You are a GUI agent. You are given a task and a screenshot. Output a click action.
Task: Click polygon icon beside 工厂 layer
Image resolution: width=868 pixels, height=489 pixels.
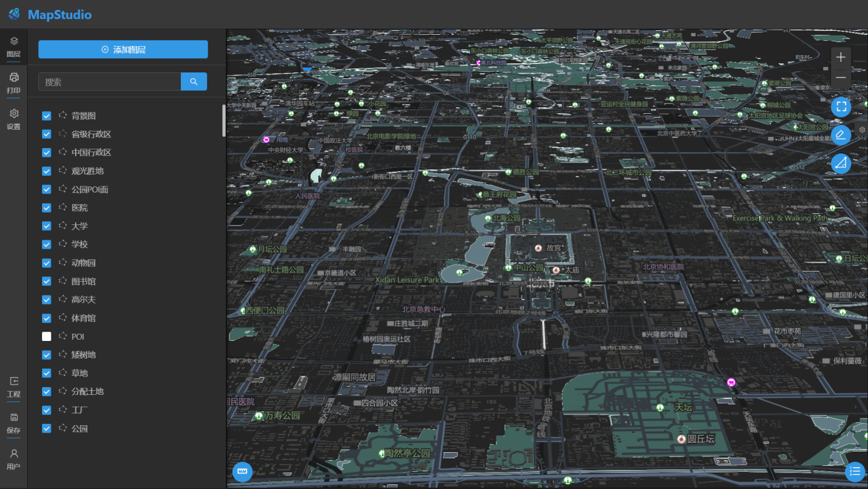tap(63, 410)
